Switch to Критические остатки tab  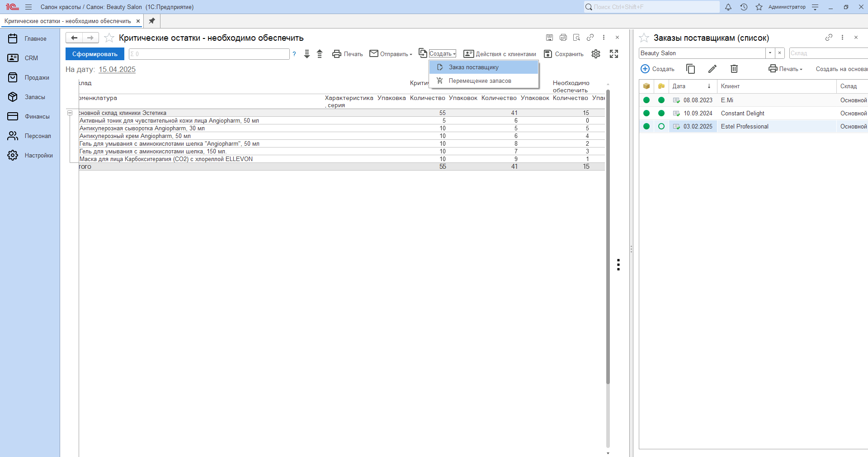[x=68, y=21]
